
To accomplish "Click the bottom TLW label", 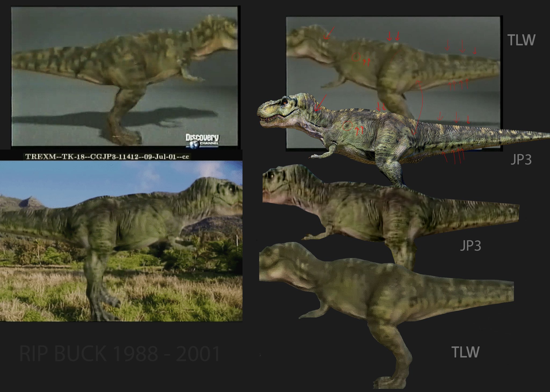I will click(x=465, y=352).
